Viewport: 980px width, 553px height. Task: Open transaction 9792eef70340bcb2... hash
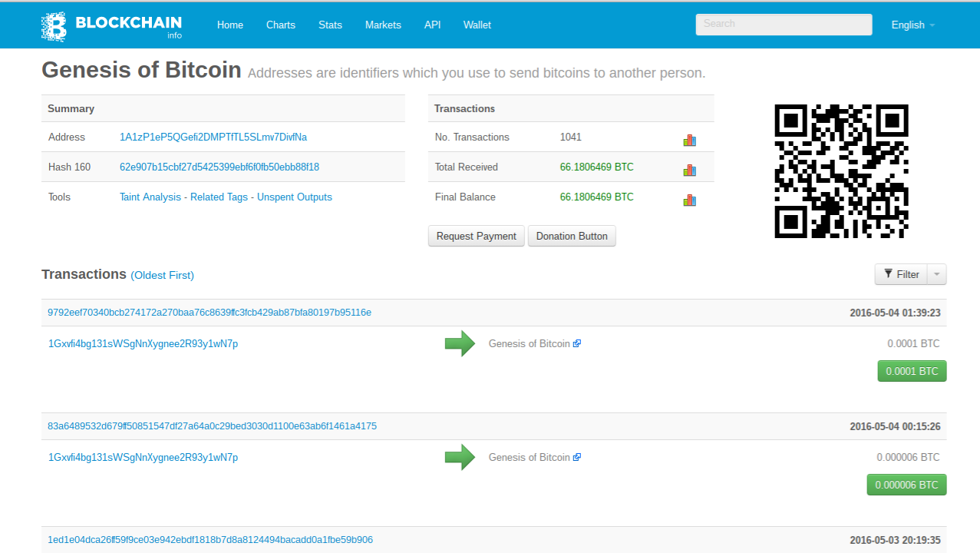point(210,313)
